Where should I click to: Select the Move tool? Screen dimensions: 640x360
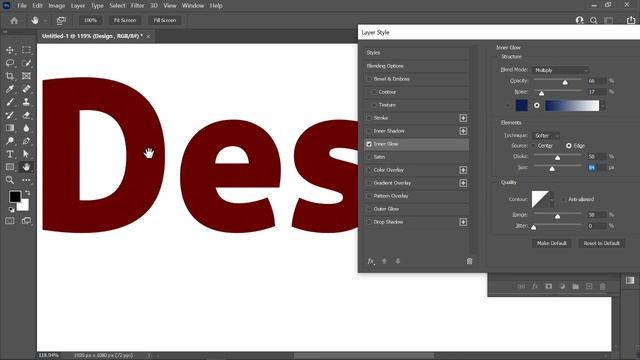(10, 50)
